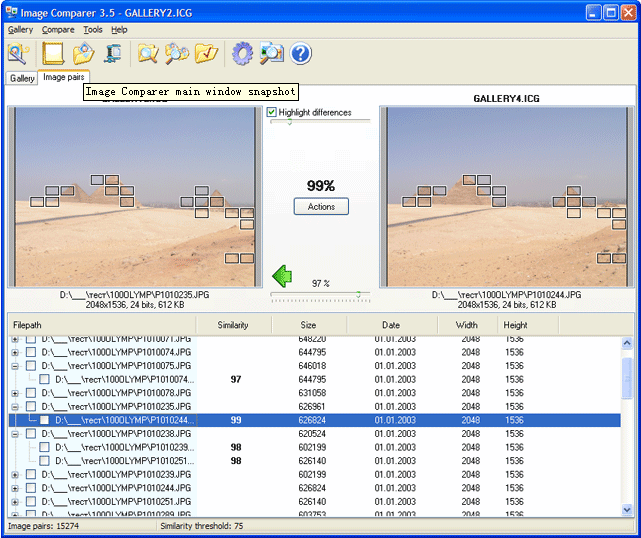Open settings via the blue gear icon

(x=241, y=53)
